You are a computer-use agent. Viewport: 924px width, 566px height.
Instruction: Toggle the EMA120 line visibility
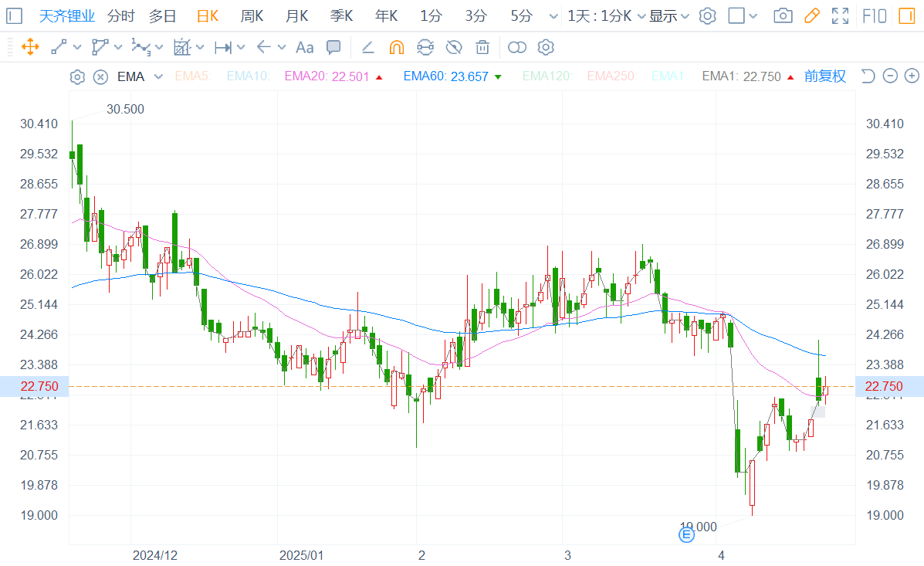tap(547, 76)
